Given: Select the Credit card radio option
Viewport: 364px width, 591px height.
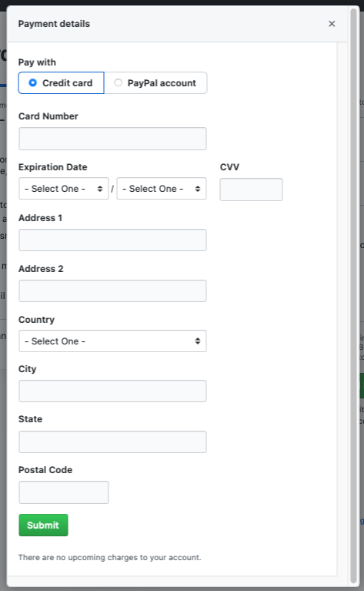Looking at the screenshot, I should pos(33,82).
